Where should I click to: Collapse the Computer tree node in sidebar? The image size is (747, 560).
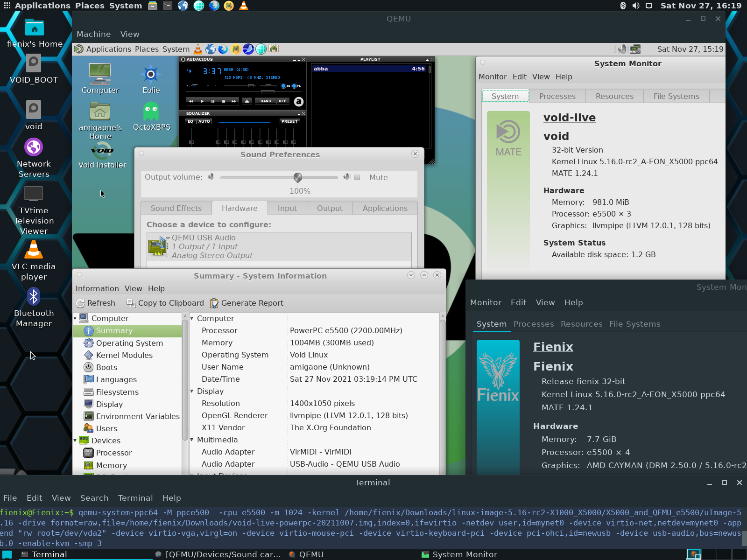(x=76, y=318)
